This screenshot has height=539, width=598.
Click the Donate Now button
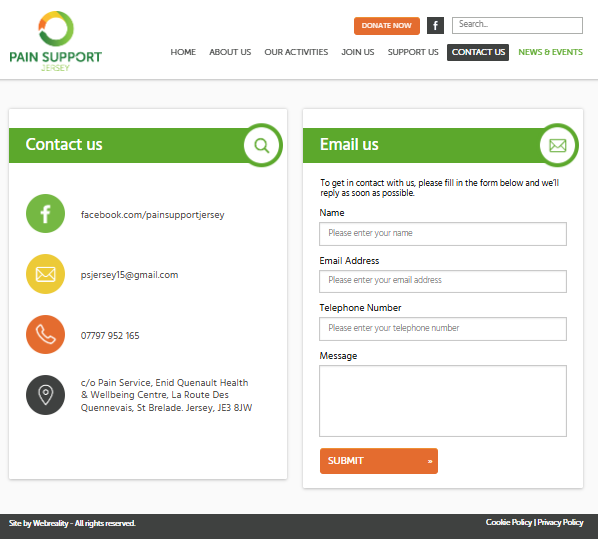tap(387, 26)
